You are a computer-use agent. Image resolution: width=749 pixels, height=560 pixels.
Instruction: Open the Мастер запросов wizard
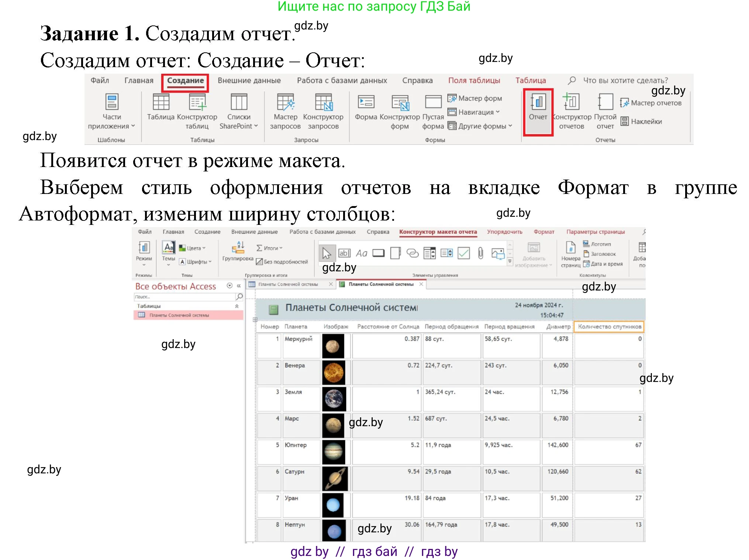click(x=285, y=110)
